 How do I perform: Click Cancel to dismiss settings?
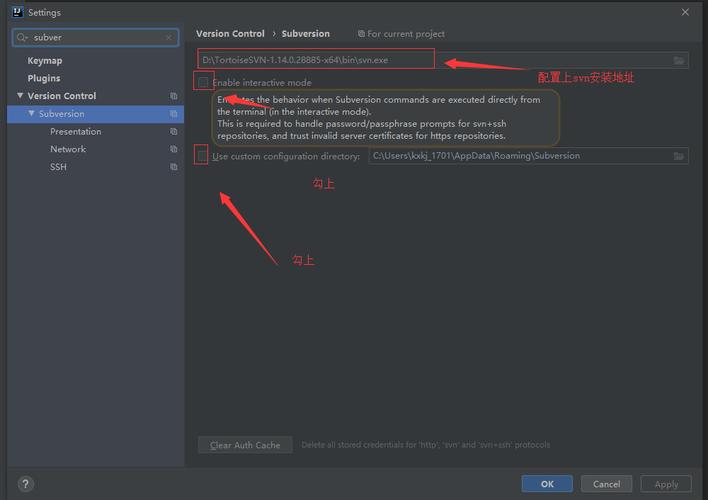[x=606, y=484]
